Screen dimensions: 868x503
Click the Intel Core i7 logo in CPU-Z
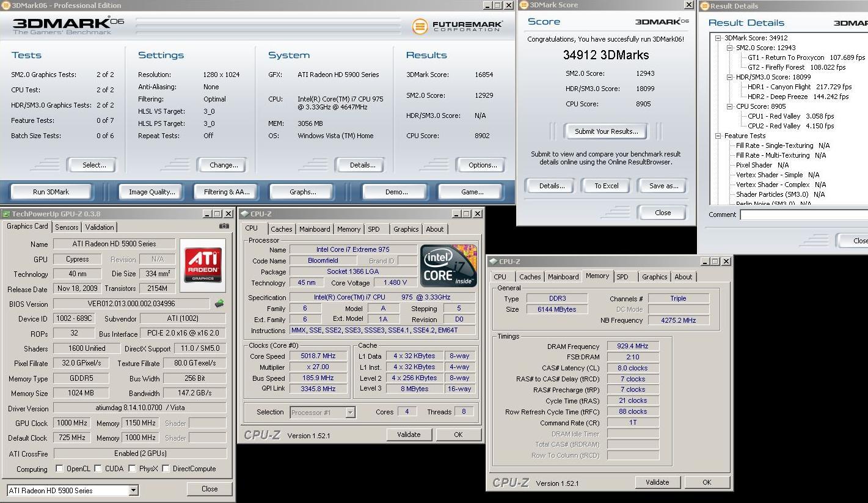click(x=449, y=265)
